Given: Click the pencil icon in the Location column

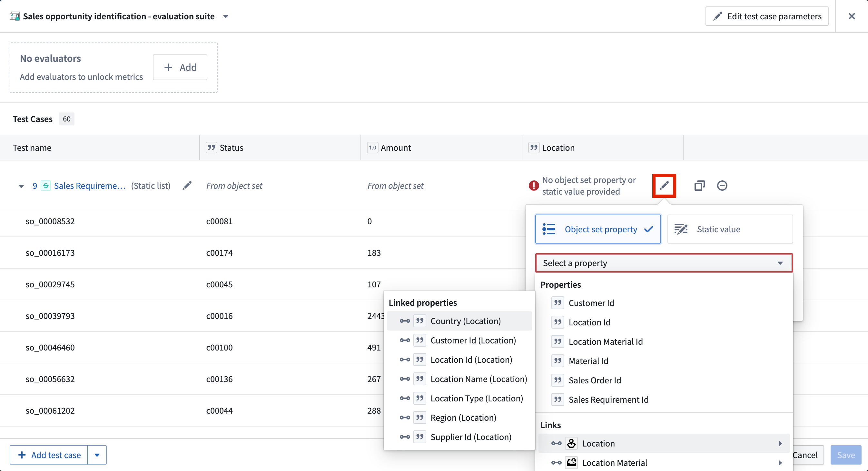Looking at the screenshot, I should click(x=664, y=186).
